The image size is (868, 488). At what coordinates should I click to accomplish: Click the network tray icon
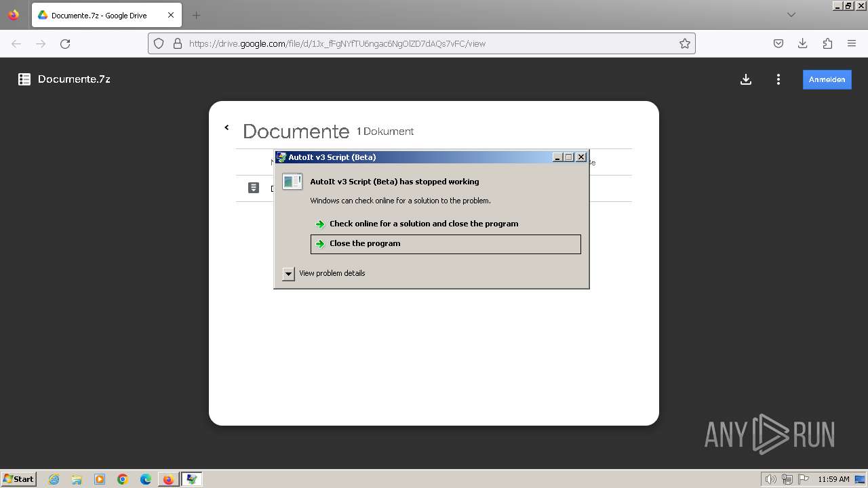click(x=787, y=479)
